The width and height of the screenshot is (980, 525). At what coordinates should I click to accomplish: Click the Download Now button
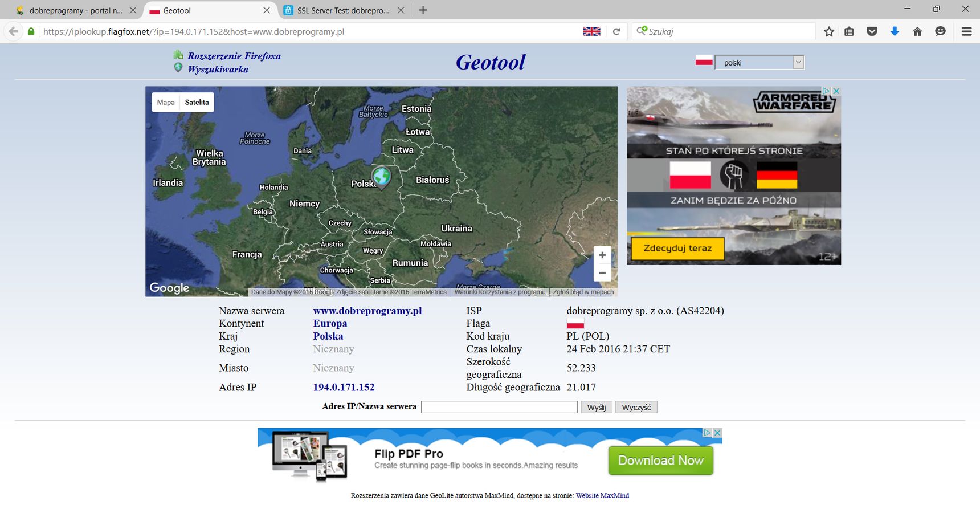pyautogui.click(x=661, y=461)
